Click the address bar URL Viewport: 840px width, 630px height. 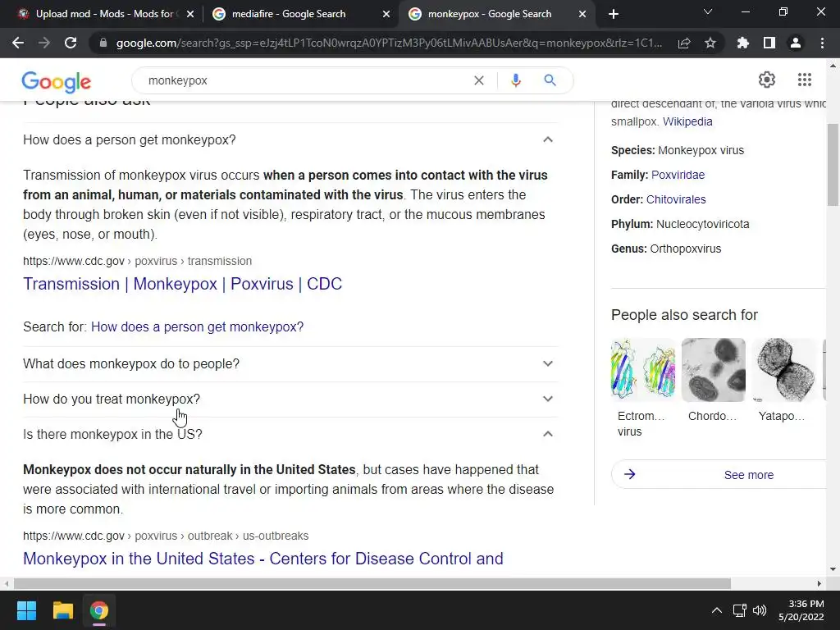pos(389,43)
